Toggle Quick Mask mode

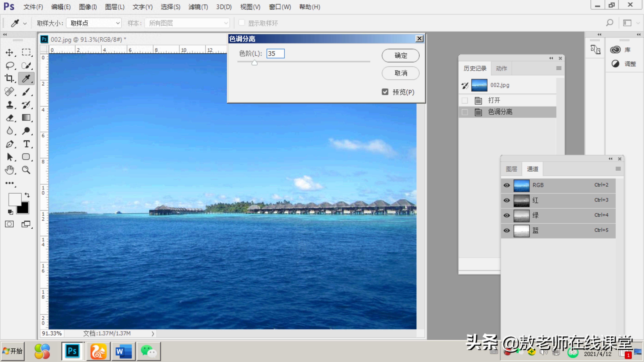[9, 224]
